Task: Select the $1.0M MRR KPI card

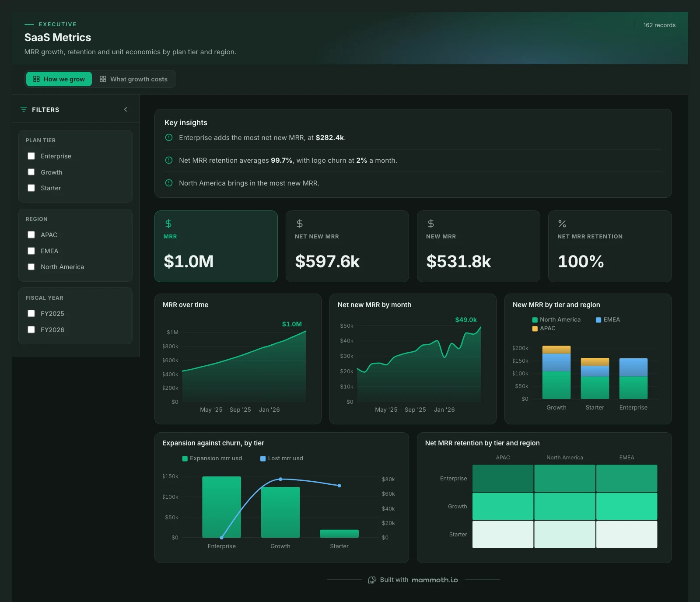Action: click(x=216, y=246)
